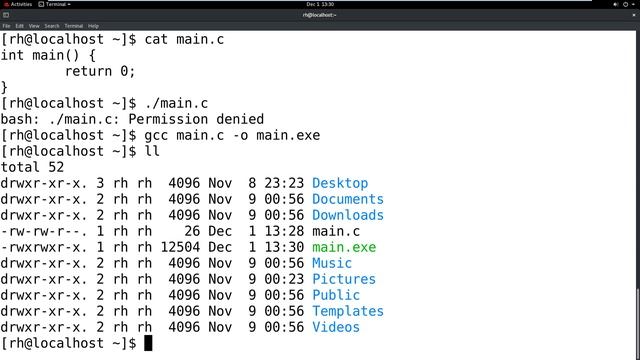Click the green main.exe filename in listing
Image resolution: width=640 pixels, height=360 pixels.
tap(344, 247)
